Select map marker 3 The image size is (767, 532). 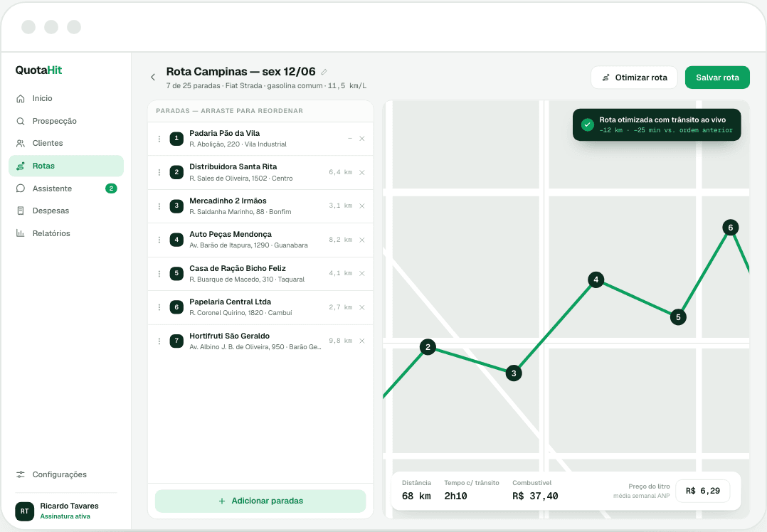click(514, 373)
